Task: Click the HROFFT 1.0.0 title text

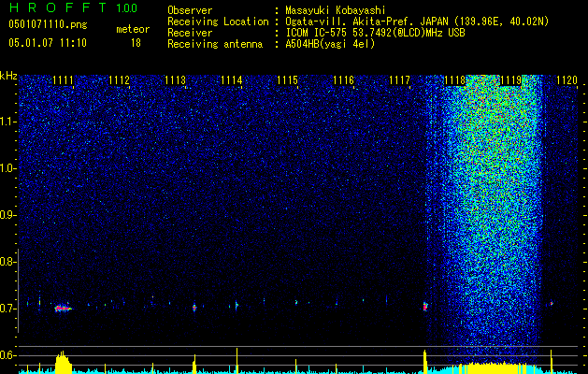Action: point(73,7)
